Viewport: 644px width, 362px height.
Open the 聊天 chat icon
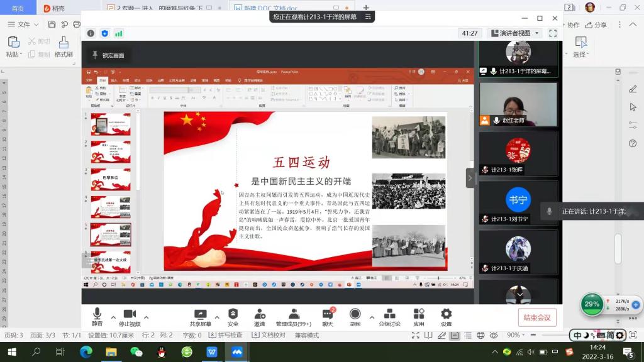328,314
